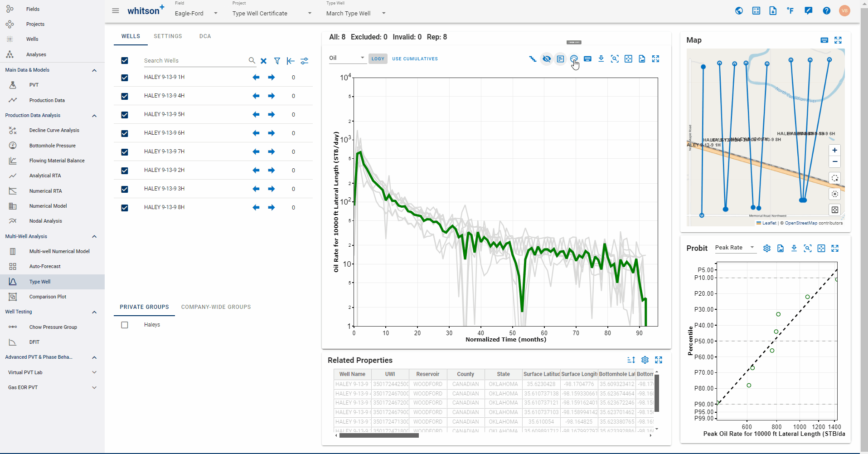
Task: Toggle the chart legend icon
Action: point(560,59)
